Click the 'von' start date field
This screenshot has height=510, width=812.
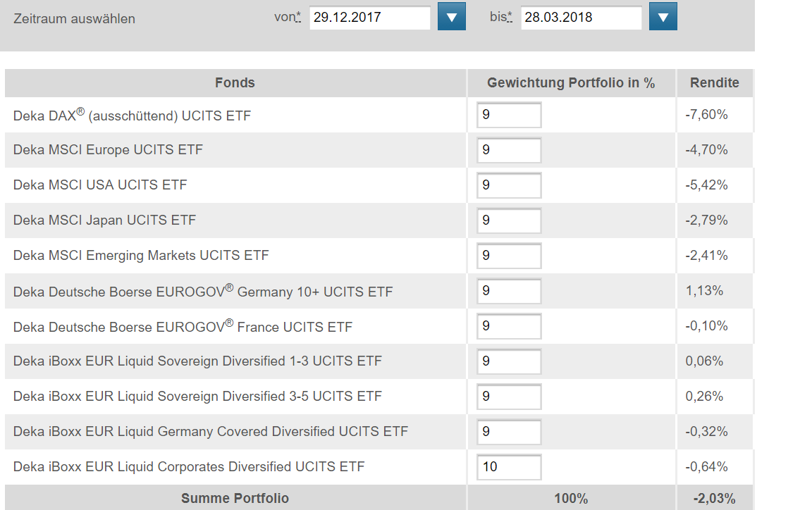[369, 18]
